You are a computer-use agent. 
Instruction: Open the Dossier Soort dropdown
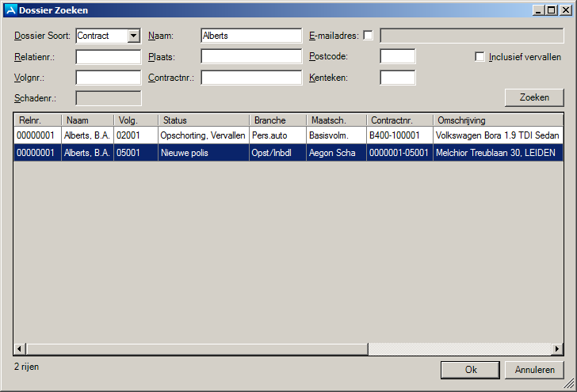[x=133, y=36]
